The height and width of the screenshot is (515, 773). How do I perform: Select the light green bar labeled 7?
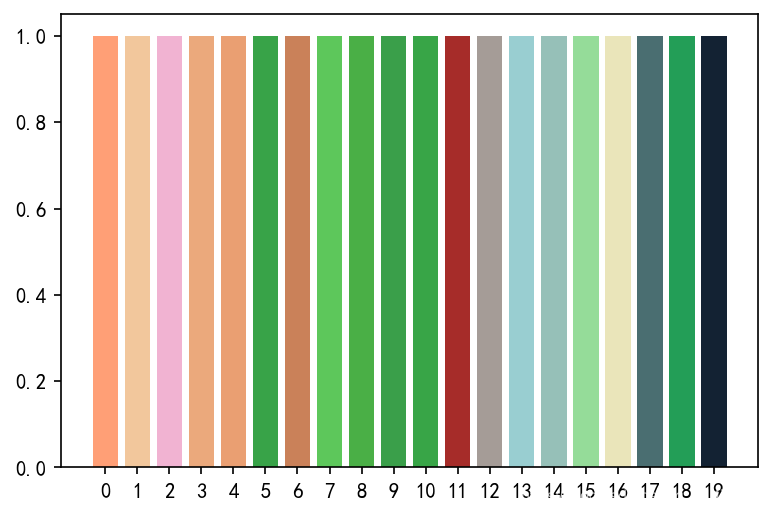[329, 251]
